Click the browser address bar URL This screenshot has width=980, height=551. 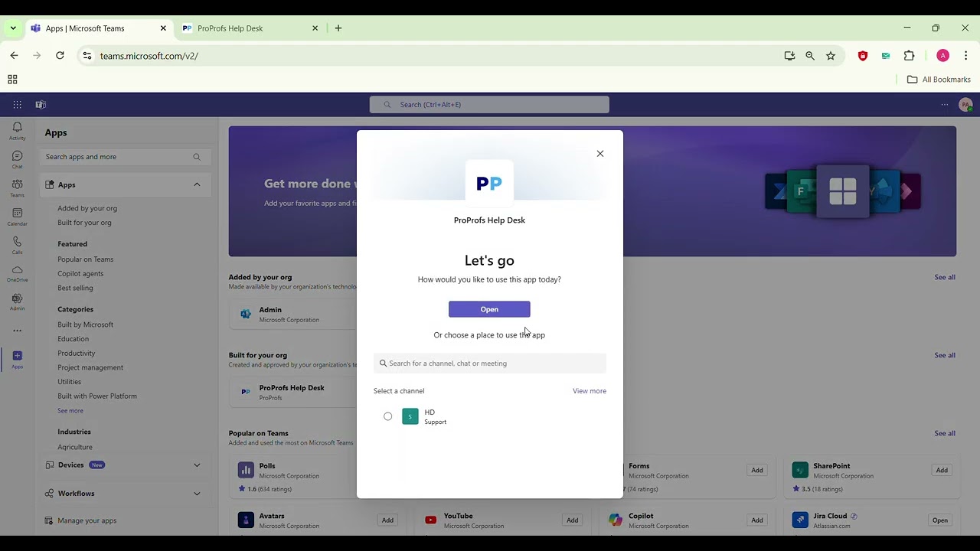[149, 56]
